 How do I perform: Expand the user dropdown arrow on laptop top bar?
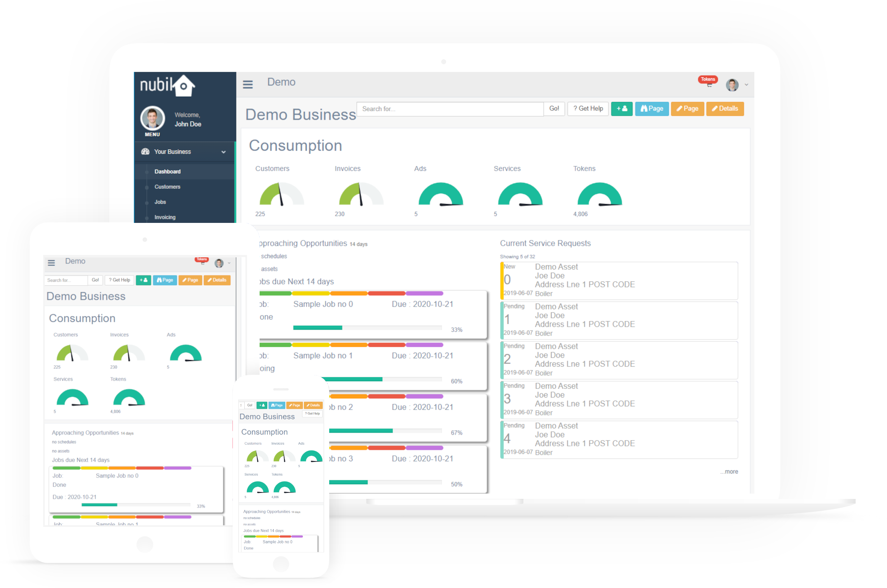746,85
